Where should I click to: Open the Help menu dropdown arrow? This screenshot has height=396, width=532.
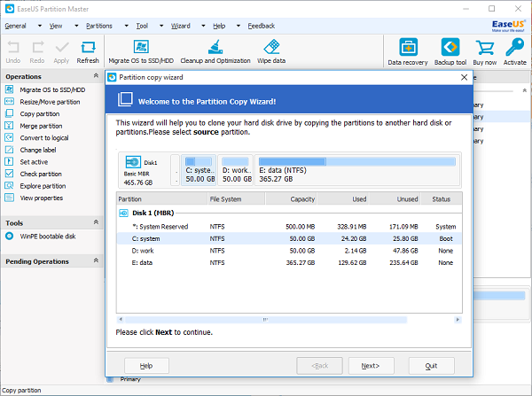pyautogui.click(x=239, y=26)
